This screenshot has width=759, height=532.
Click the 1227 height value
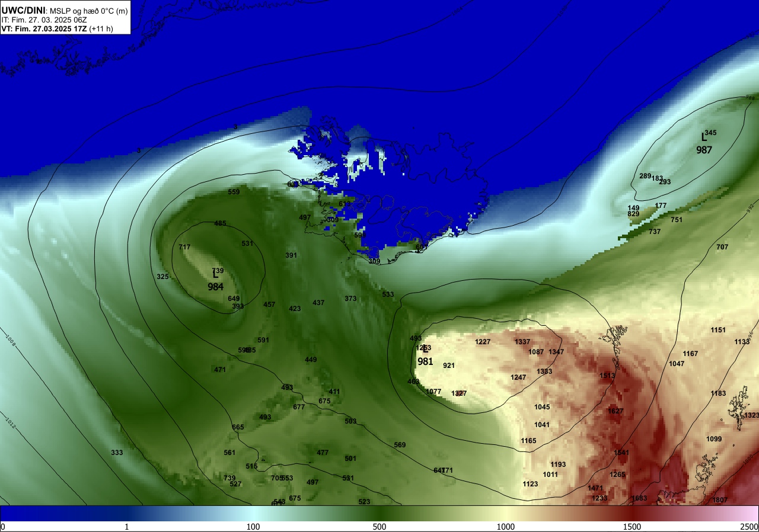tap(483, 342)
